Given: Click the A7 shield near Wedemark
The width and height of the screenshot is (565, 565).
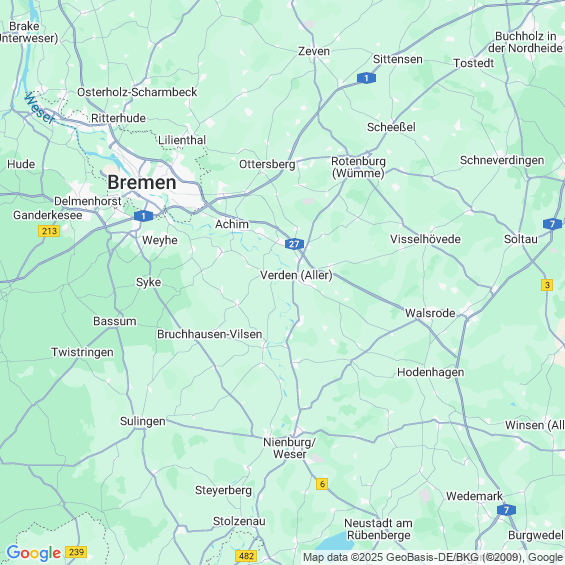Looking at the screenshot, I should 506,510.
